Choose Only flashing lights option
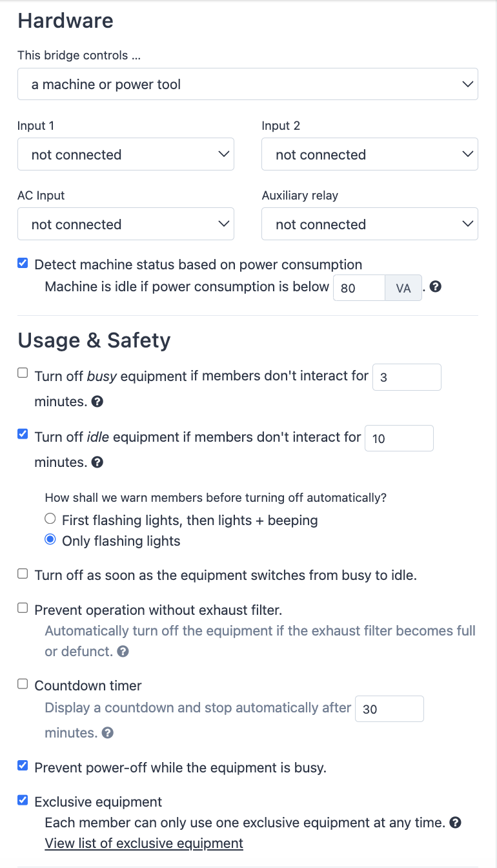 pyautogui.click(x=50, y=540)
